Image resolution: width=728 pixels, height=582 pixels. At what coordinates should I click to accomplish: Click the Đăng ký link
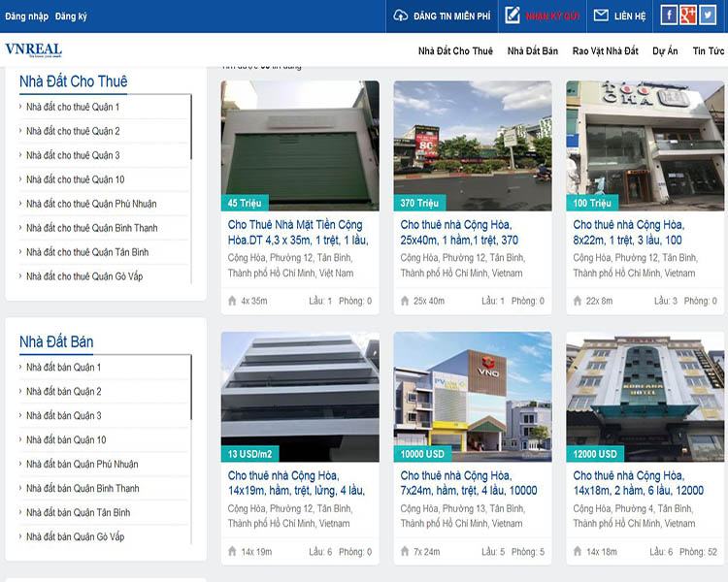point(71,16)
